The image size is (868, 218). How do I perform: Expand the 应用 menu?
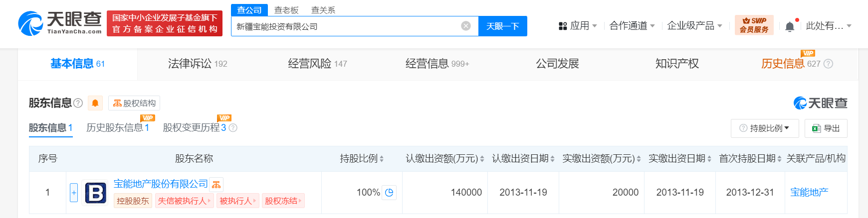point(578,25)
